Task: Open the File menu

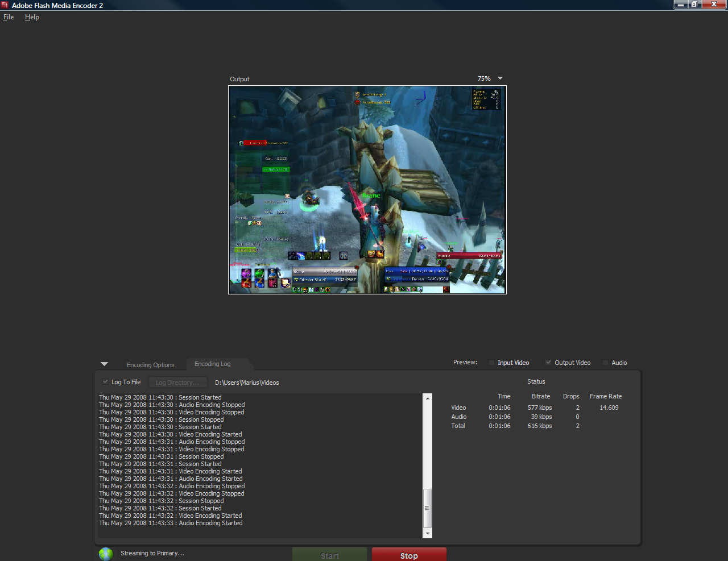Action: (9, 17)
